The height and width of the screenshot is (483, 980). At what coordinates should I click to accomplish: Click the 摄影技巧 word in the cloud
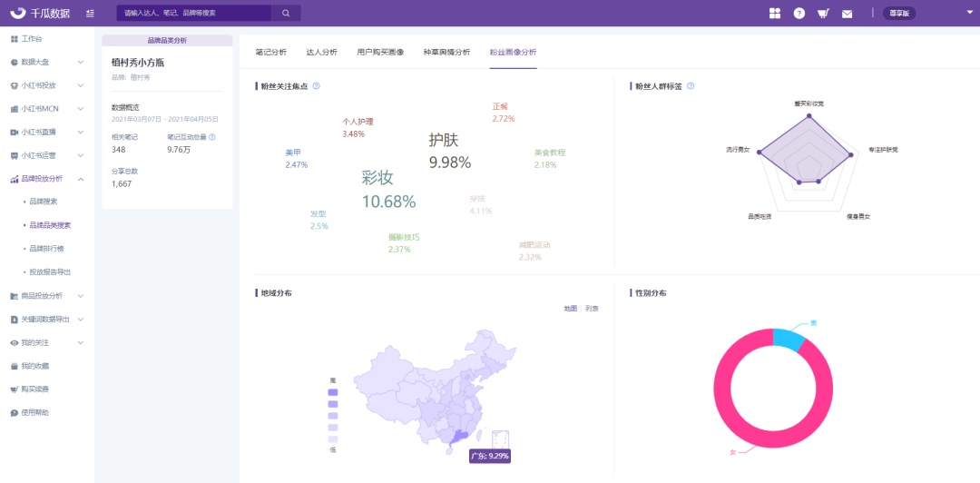pos(404,237)
